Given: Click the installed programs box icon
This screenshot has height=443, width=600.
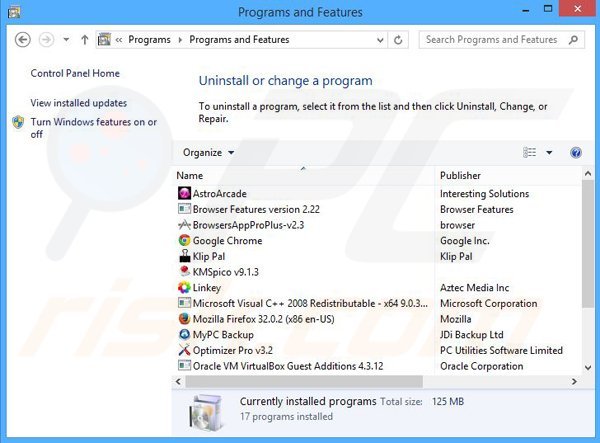Looking at the screenshot, I should click(x=205, y=412).
